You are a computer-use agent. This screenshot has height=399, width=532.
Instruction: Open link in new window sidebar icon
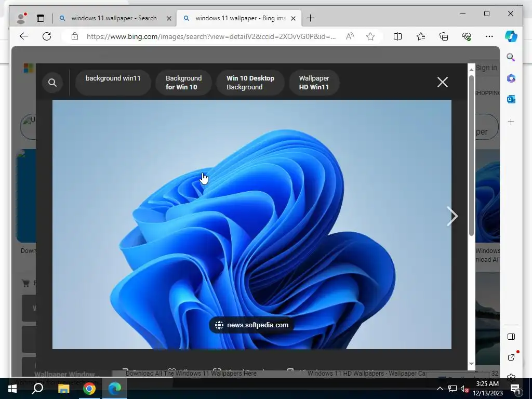pyautogui.click(x=511, y=357)
